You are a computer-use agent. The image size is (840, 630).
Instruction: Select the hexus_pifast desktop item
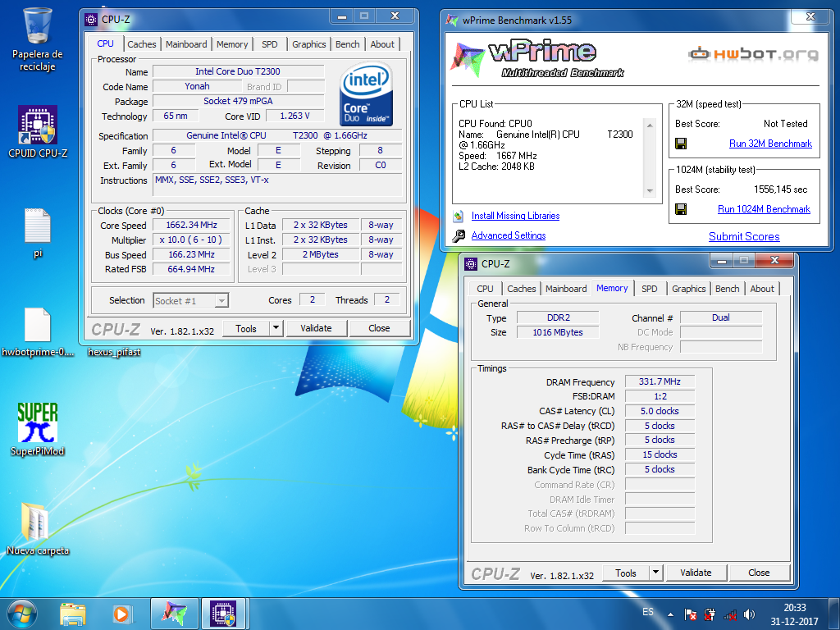(x=114, y=352)
